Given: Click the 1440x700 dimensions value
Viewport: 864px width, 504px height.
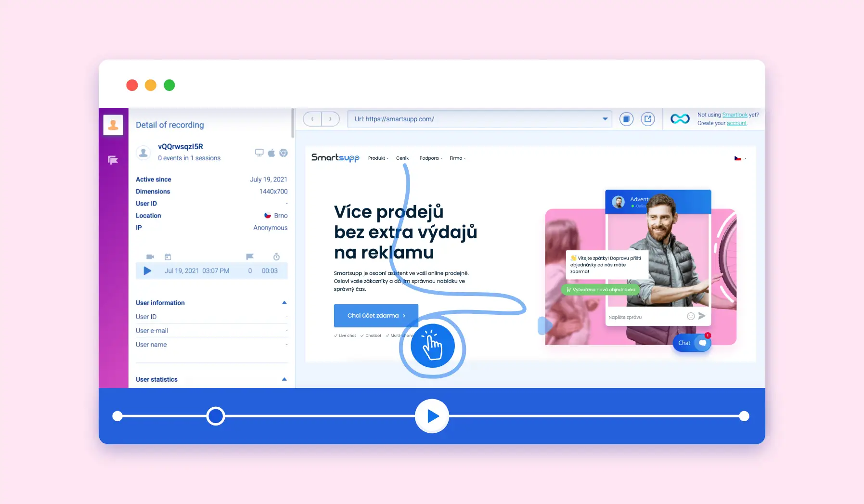Looking at the screenshot, I should click(273, 192).
